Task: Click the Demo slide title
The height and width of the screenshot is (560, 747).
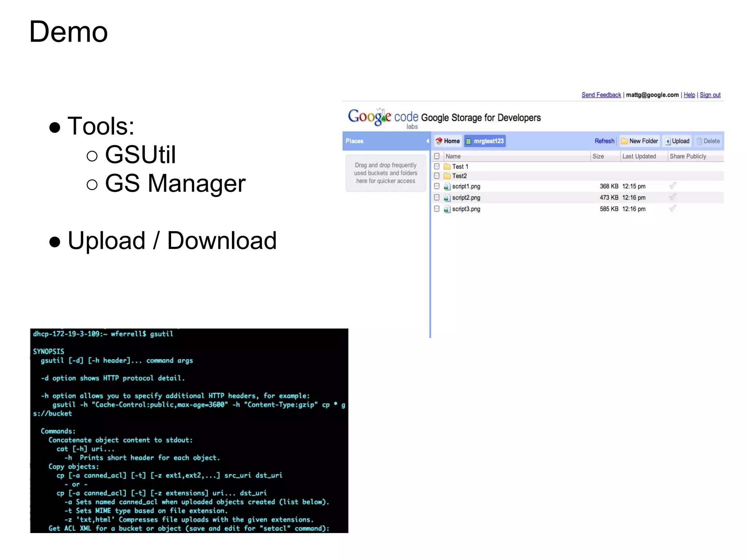Action: click(x=69, y=32)
